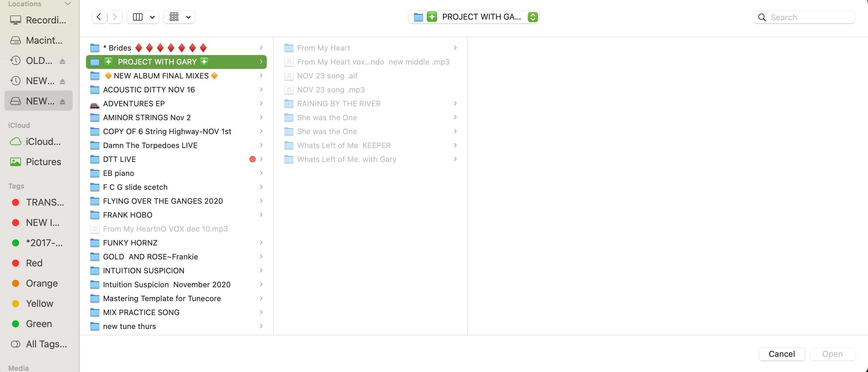Open the column view layout dropdown
The width and height of the screenshot is (868, 372).
(x=152, y=17)
